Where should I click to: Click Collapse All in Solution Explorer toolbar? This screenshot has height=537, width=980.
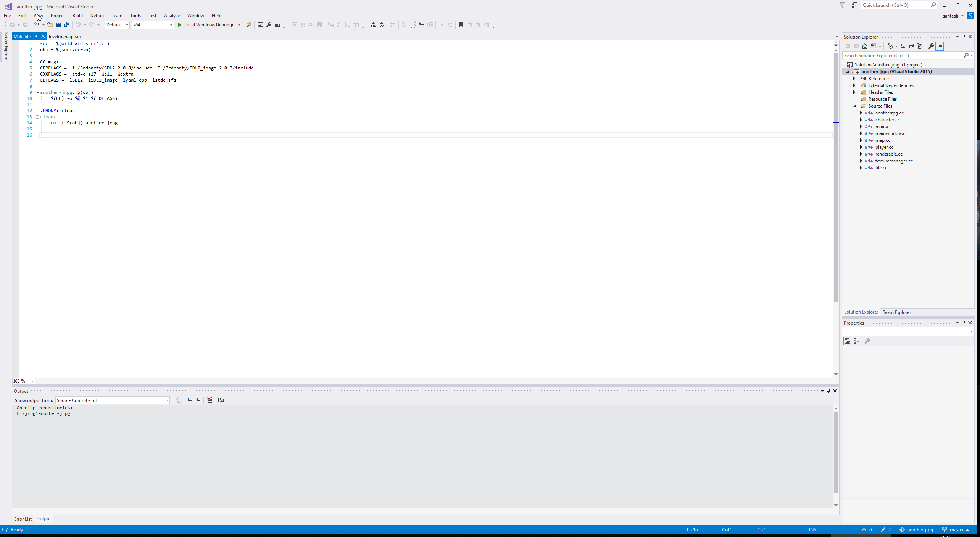(x=911, y=46)
